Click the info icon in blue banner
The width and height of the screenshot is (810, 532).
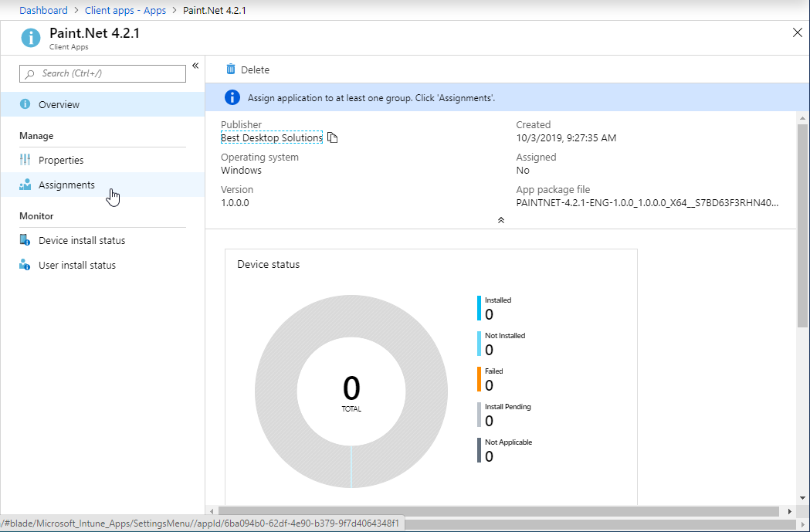232,98
